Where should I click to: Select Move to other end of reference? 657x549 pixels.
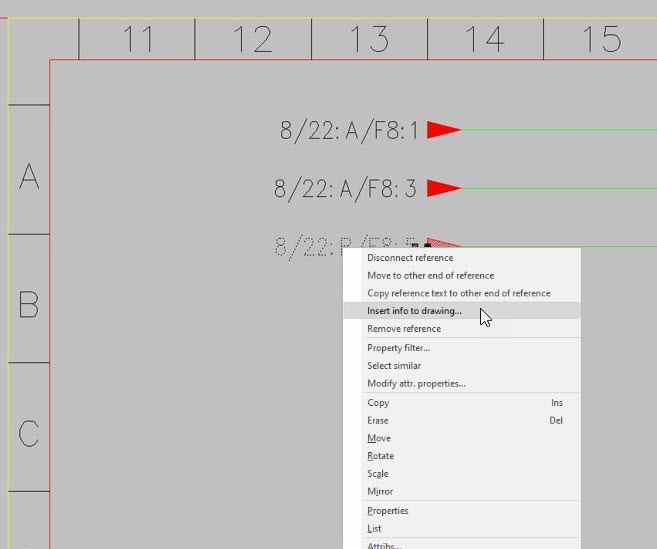pyautogui.click(x=430, y=275)
